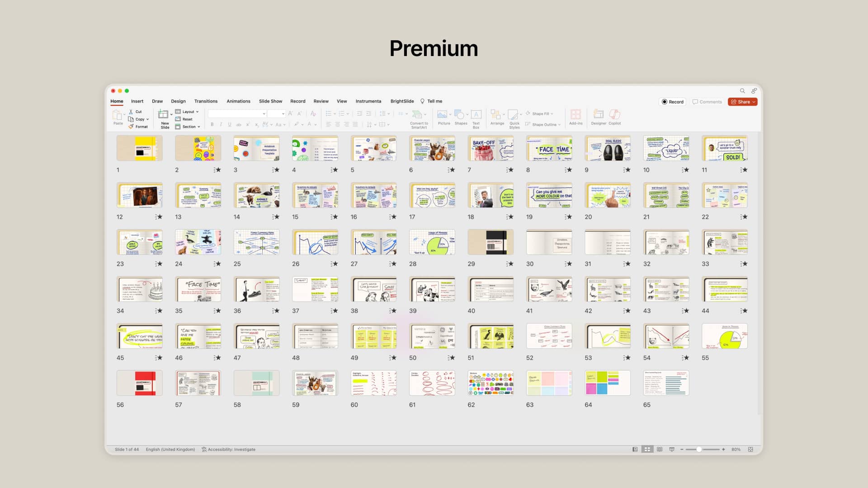Open the Transitions ribbon tab
This screenshot has width=868, height=488.
click(206, 101)
